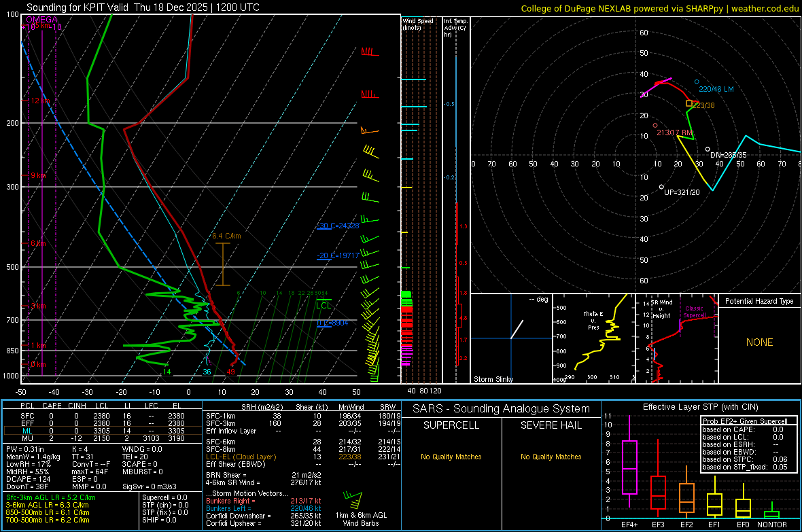The height and width of the screenshot is (532, 802).
Task: Click the BRN Shear = label
Action: pos(226,475)
